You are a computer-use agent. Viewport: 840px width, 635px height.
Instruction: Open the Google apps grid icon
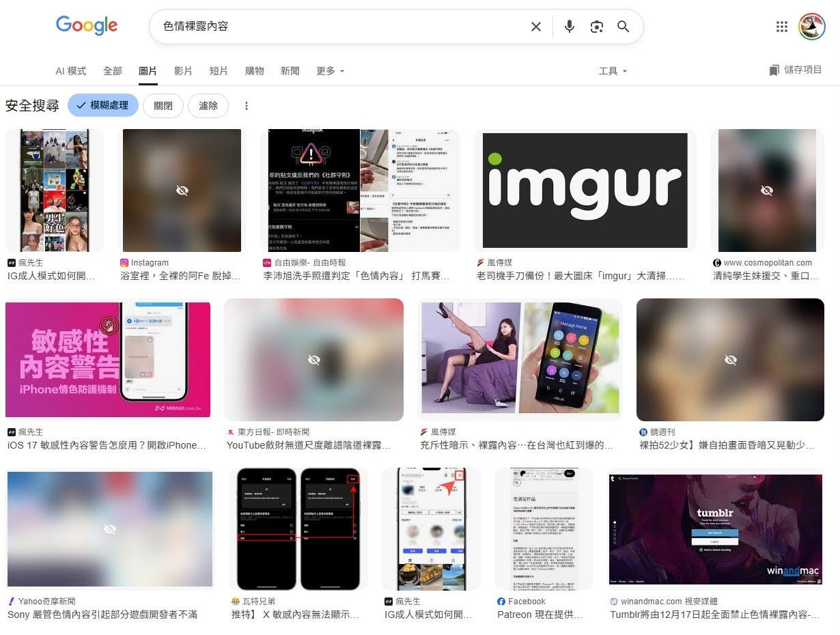click(x=782, y=27)
